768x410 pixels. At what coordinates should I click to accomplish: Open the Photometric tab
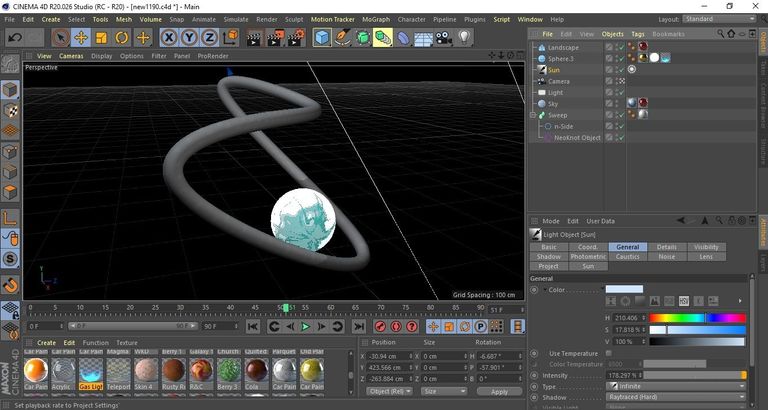588,257
